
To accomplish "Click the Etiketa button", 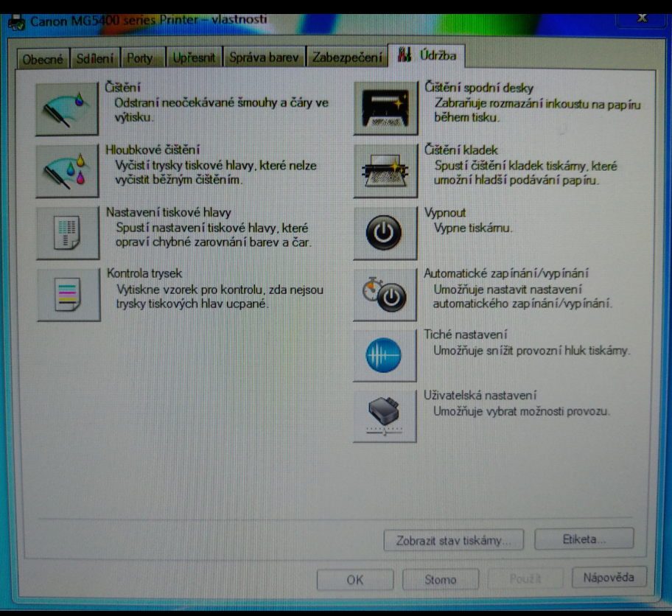I will point(584,539).
